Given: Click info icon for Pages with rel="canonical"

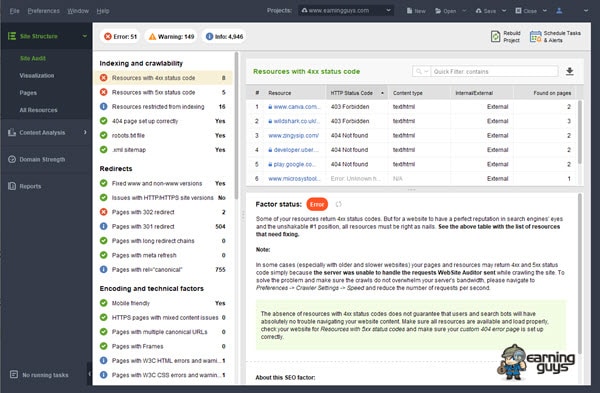Looking at the screenshot, I should (x=103, y=269).
